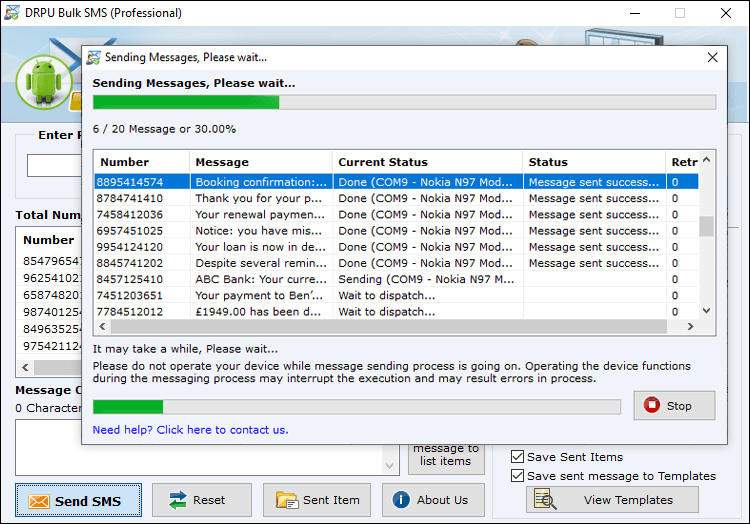Open the About Us window
The width and height of the screenshot is (750, 524).
433,500
